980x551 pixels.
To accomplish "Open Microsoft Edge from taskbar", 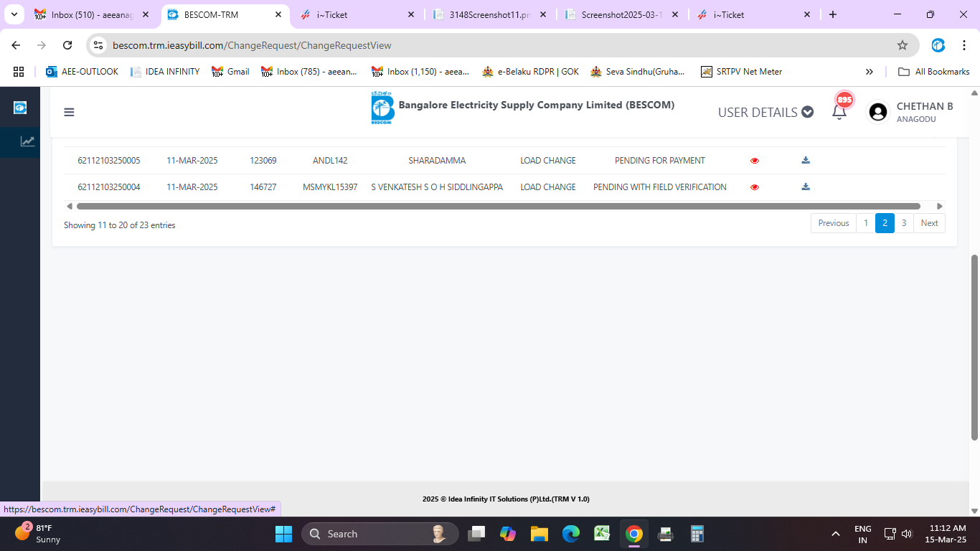I will click(x=571, y=534).
